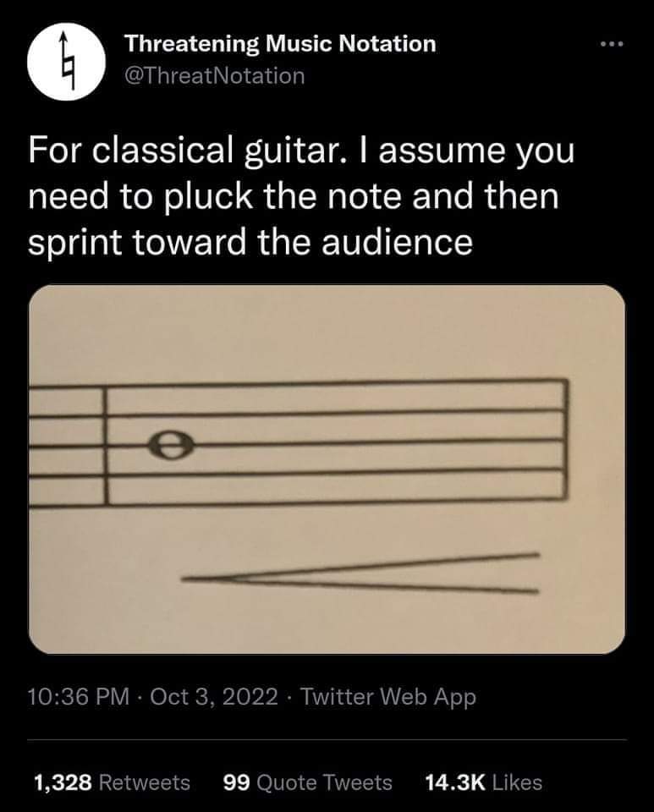Open the three-dot more options menu
Viewport: 654px width, 812px height.
(x=612, y=45)
